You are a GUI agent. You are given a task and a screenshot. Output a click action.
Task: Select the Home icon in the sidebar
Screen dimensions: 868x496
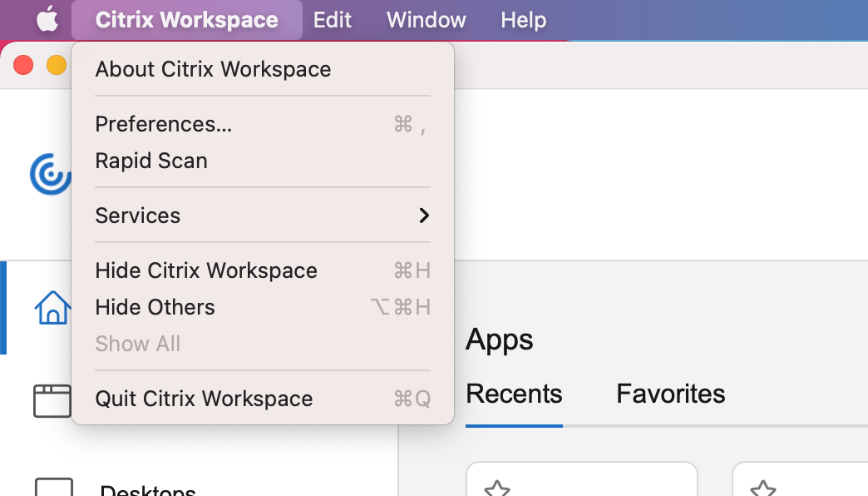click(52, 308)
